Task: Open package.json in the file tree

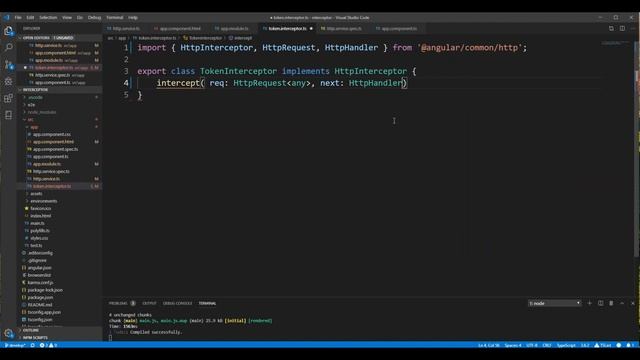Action: pyautogui.click(x=40, y=297)
